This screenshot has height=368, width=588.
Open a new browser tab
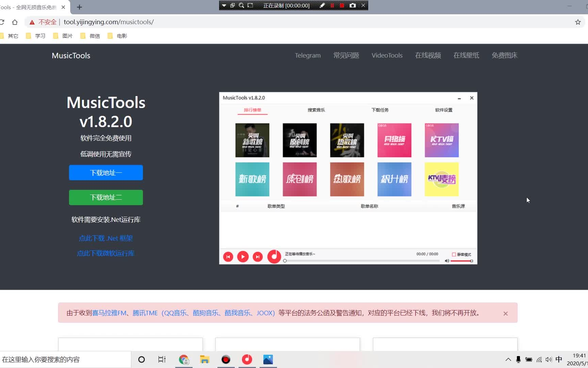79,7
